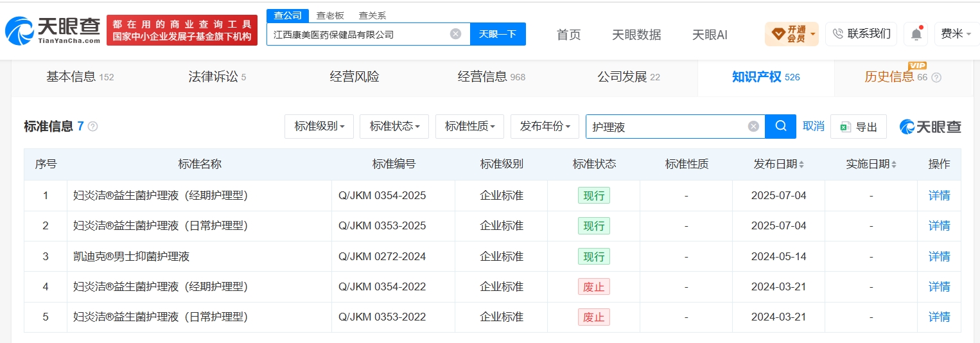The height and width of the screenshot is (343, 980).
Task: Open the 公司发展 tab
Action: pyautogui.click(x=629, y=77)
